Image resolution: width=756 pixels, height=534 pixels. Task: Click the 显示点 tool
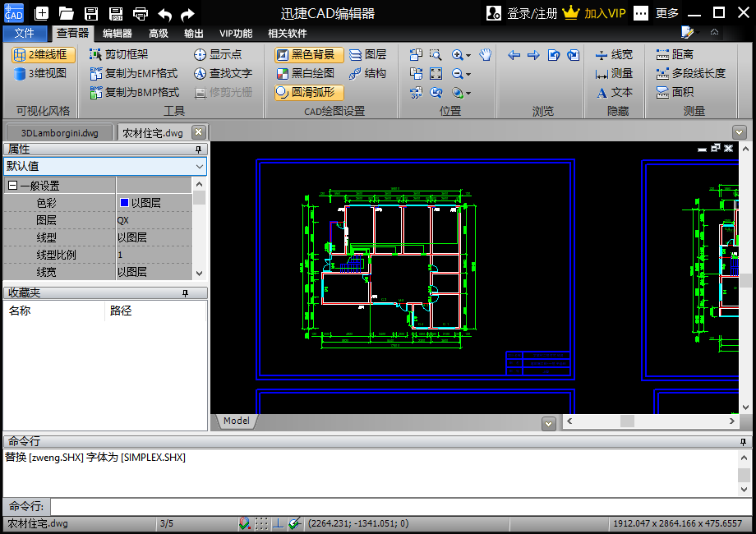tap(218, 54)
